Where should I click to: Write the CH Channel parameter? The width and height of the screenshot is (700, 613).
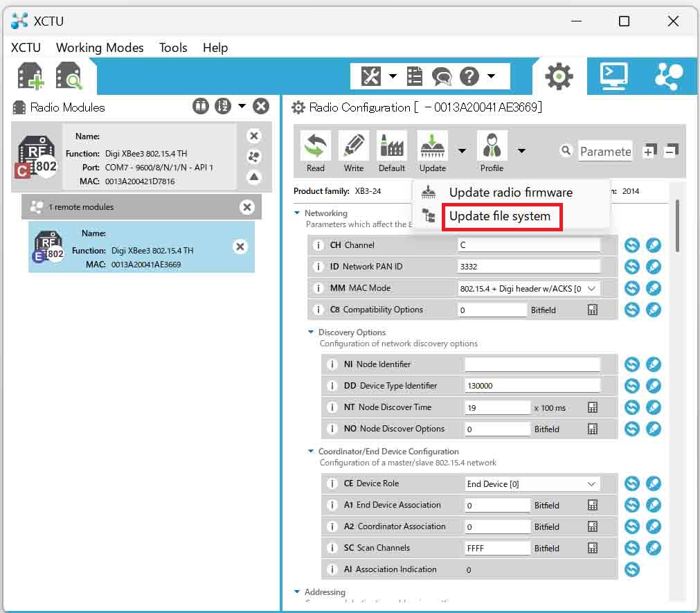[654, 245]
